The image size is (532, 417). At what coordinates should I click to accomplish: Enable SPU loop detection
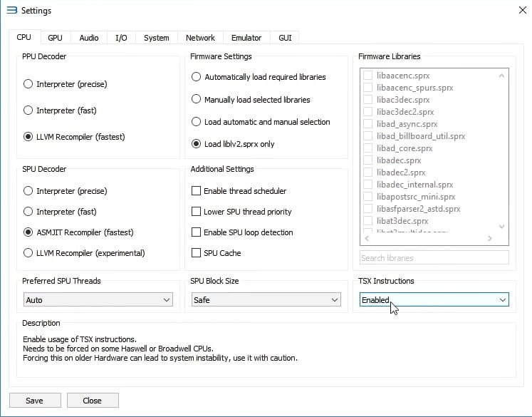pyautogui.click(x=197, y=232)
